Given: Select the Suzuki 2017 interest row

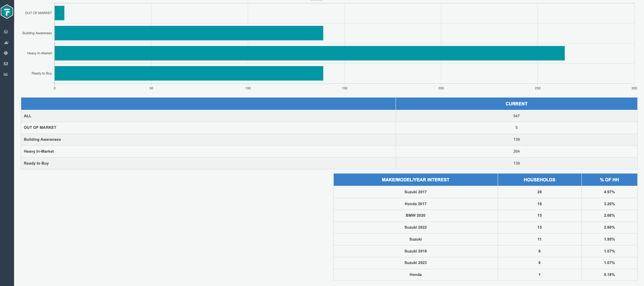Looking at the screenshot, I should (x=415, y=192).
